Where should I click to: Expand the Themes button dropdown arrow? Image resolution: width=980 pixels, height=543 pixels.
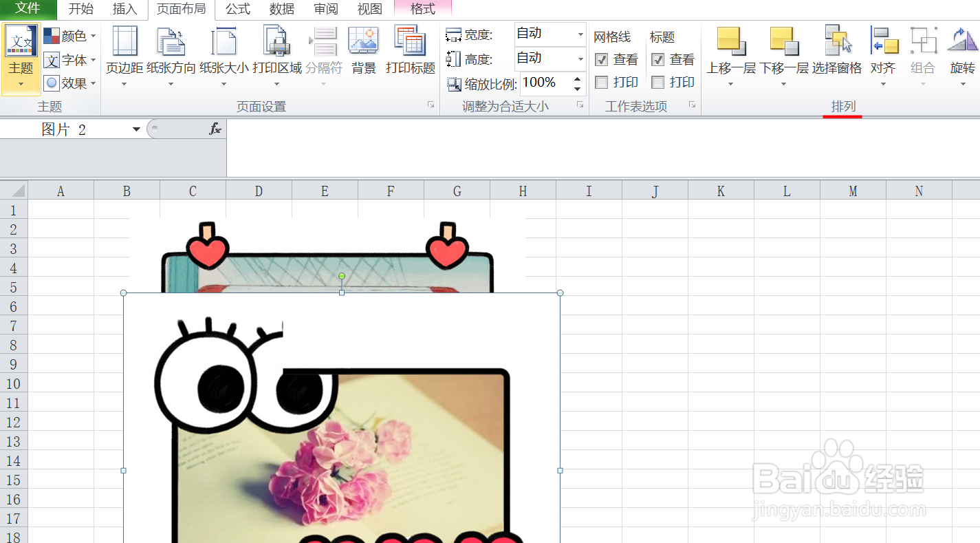[x=21, y=85]
